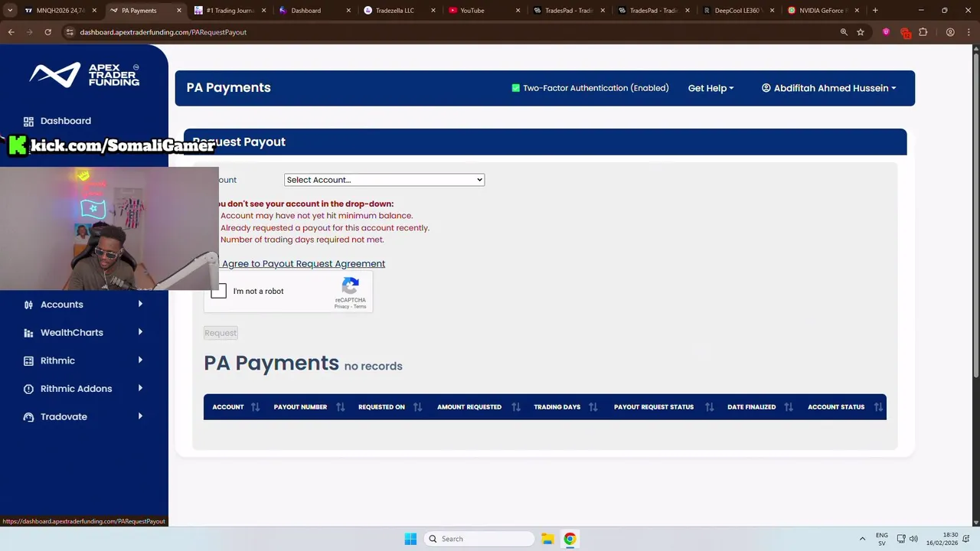Open the volume control in tray

pyautogui.click(x=913, y=539)
